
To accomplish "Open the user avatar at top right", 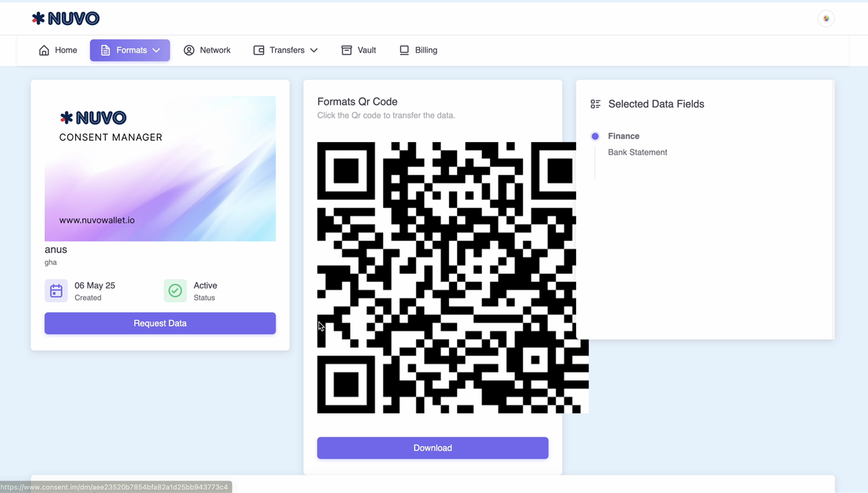I will (x=826, y=18).
